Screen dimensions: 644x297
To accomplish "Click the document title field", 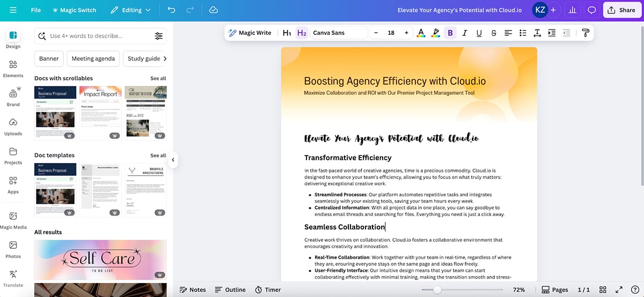I will (x=460, y=10).
